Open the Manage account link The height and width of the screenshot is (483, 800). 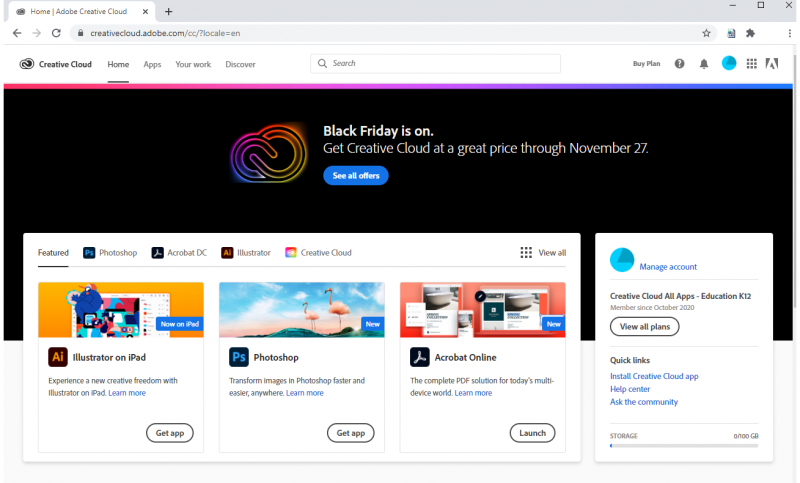coord(668,267)
